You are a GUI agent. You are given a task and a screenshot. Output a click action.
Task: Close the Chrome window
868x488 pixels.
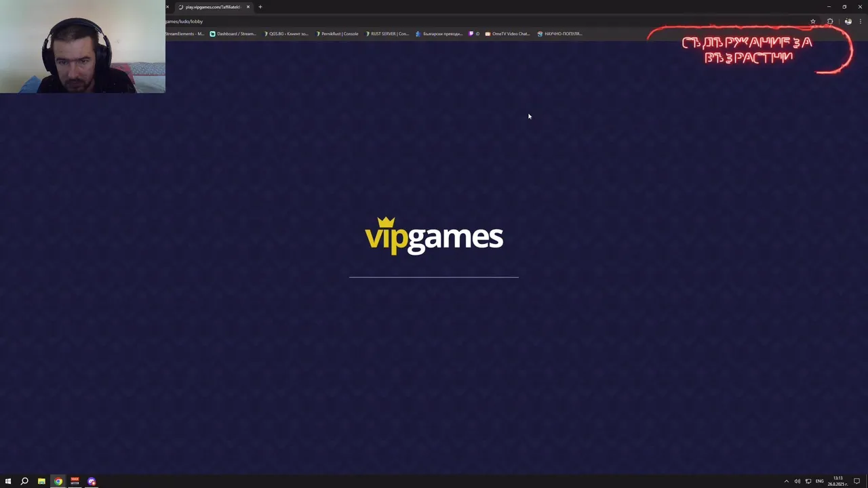click(860, 7)
